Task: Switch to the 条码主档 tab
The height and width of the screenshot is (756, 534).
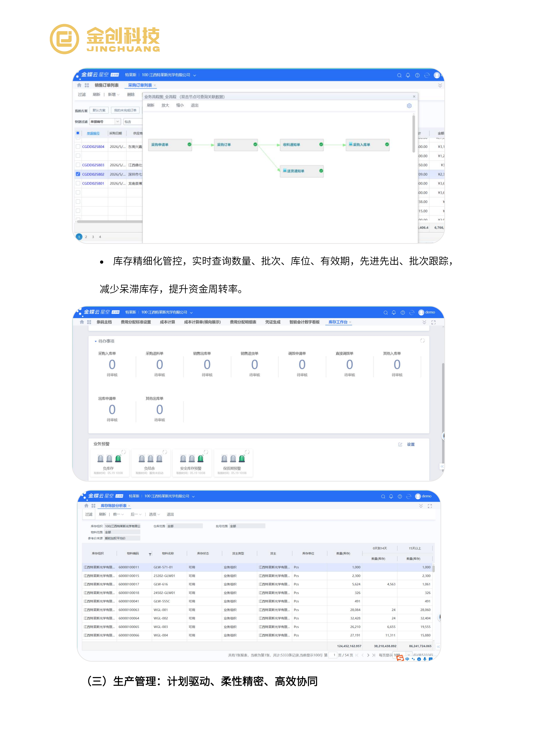Action: (104, 322)
